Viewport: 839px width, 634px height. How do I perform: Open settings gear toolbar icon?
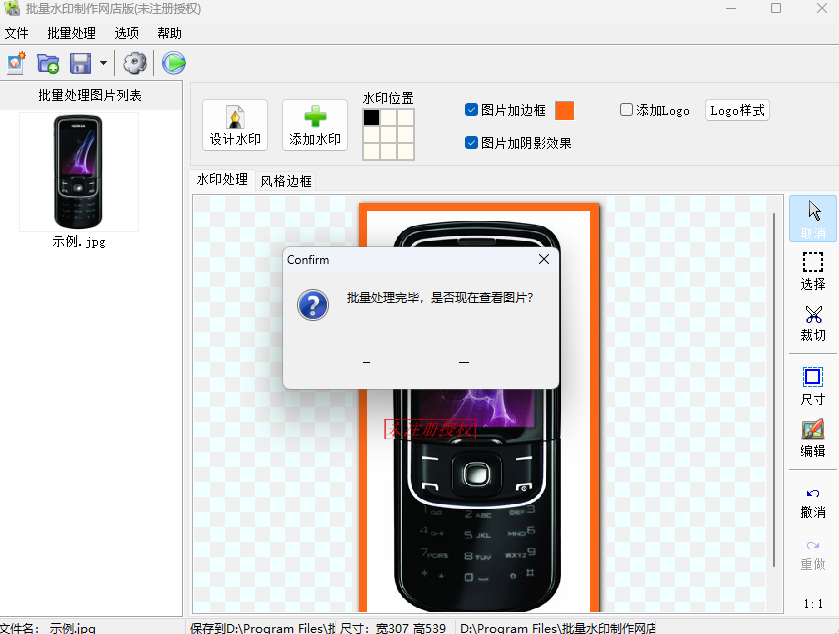coord(135,63)
